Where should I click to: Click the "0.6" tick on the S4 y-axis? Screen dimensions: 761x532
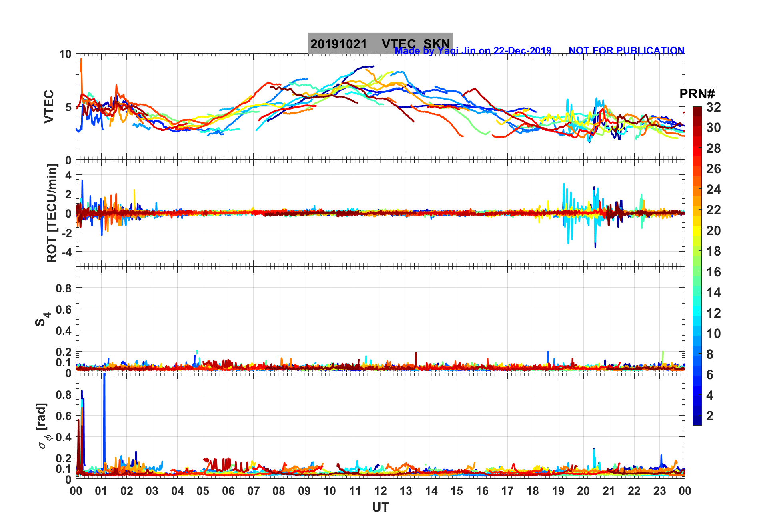tap(64, 309)
